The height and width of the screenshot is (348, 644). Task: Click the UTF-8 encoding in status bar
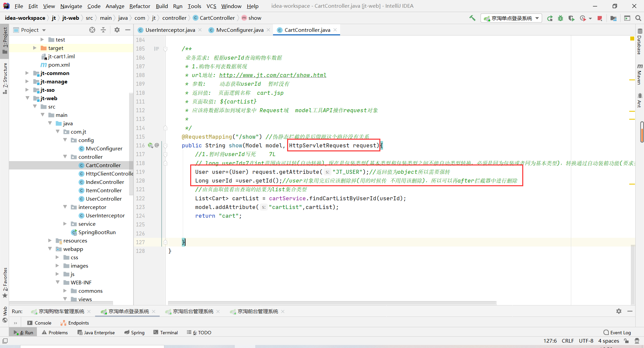pos(586,341)
